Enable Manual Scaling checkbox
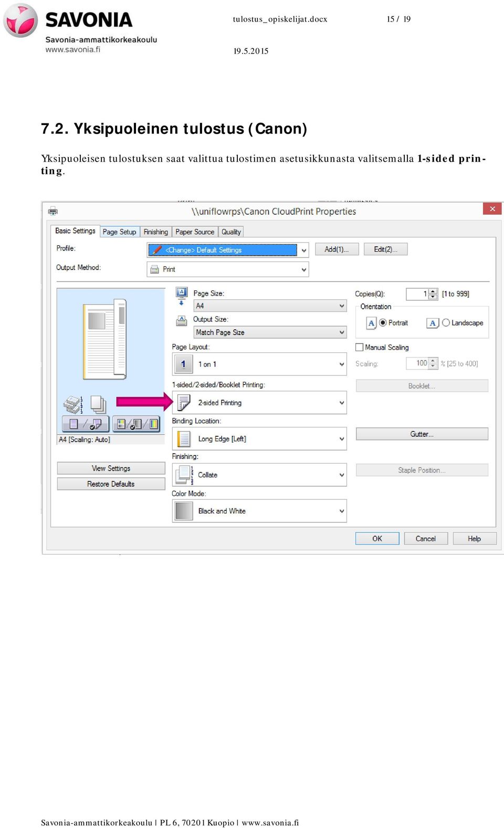The image size is (504, 828). (360, 347)
